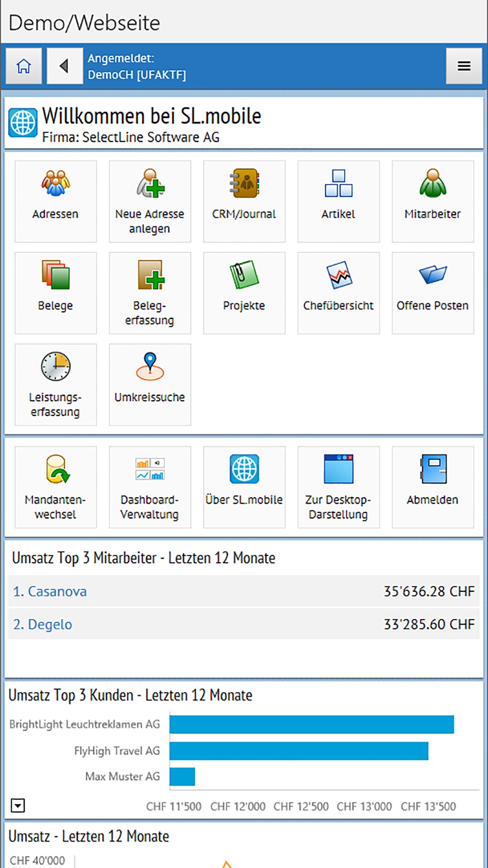Click Firma: SelectLine Software AG text

click(x=131, y=137)
